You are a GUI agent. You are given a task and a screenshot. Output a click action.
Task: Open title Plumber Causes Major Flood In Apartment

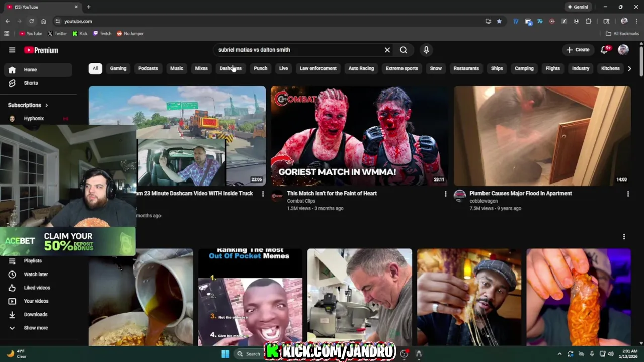(521, 193)
